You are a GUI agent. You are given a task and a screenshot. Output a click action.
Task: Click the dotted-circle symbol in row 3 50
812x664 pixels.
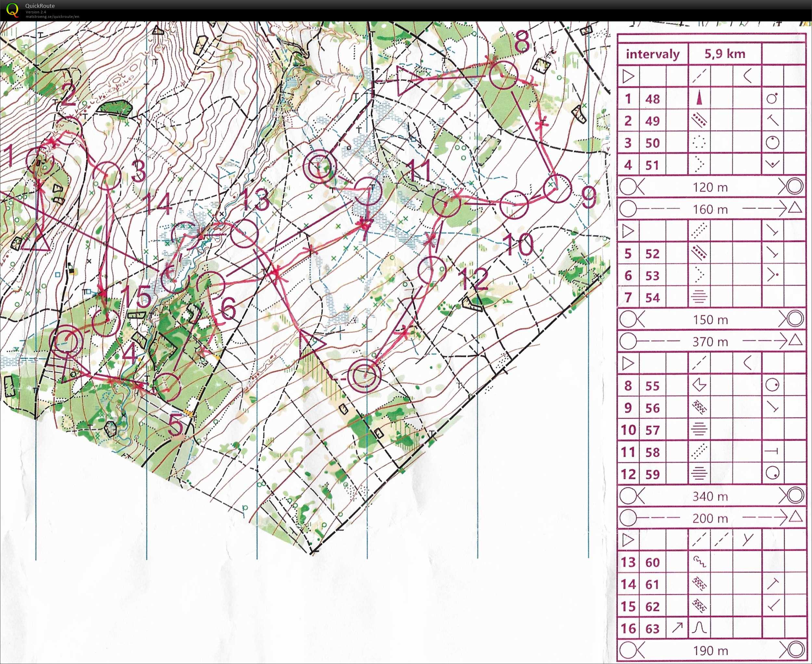click(x=699, y=143)
